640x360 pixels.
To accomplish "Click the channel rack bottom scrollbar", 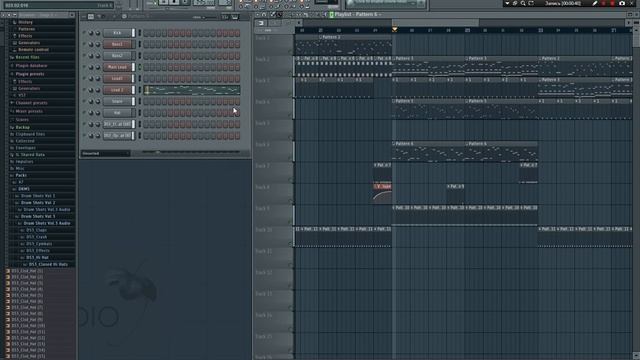I will pyautogui.click(x=191, y=153).
